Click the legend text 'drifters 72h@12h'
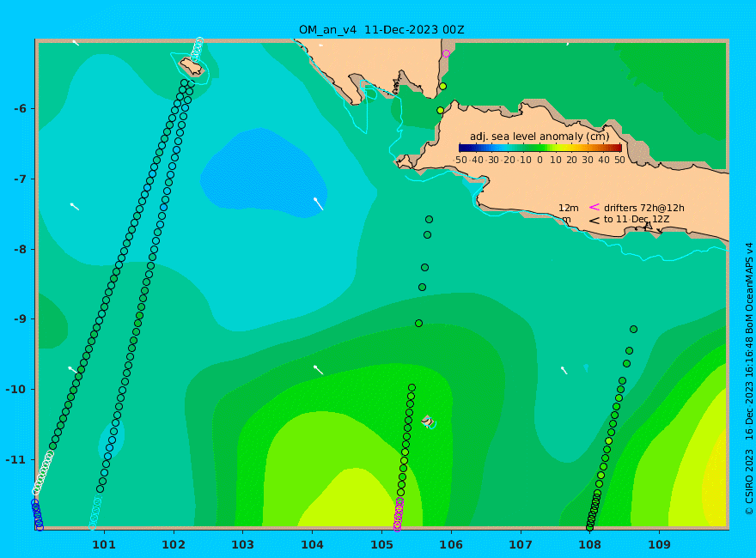This screenshot has height=558, width=756. (643, 208)
